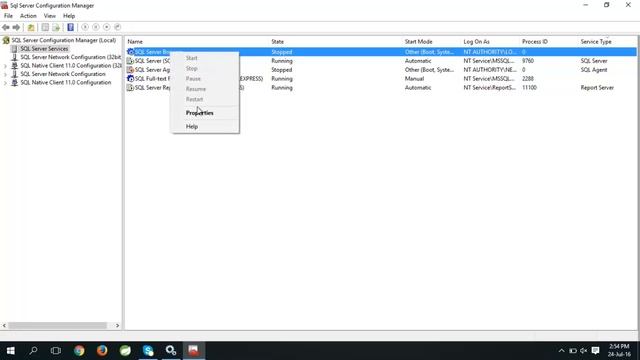Click the SQL Server Agent row icon

131,70
